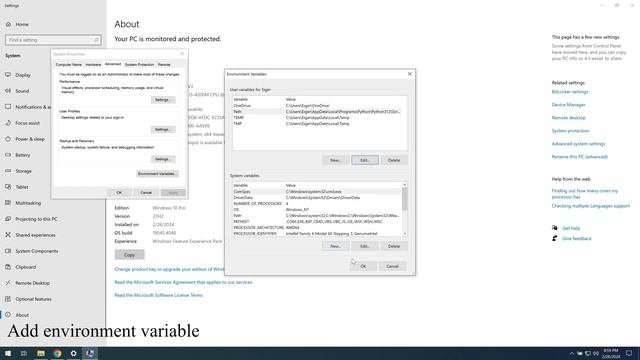Click OK in Environment Variables dialog
The width and height of the screenshot is (640, 360).
coord(363,266)
